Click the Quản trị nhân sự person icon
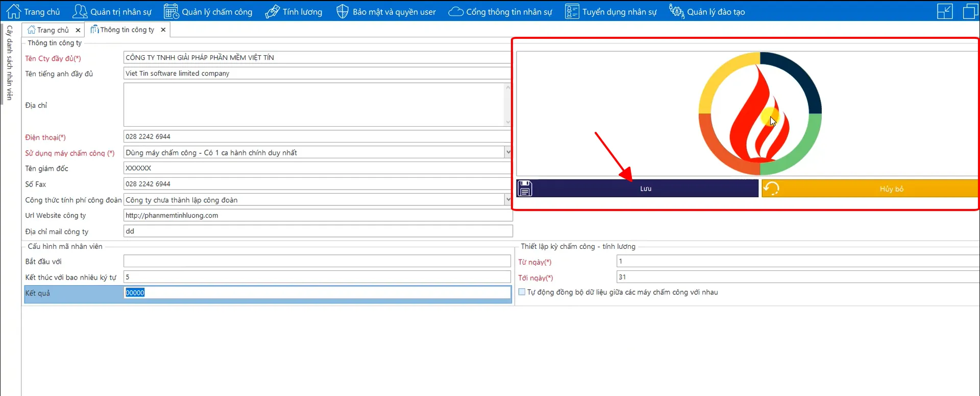The width and height of the screenshot is (980, 396). click(x=80, y=11)
